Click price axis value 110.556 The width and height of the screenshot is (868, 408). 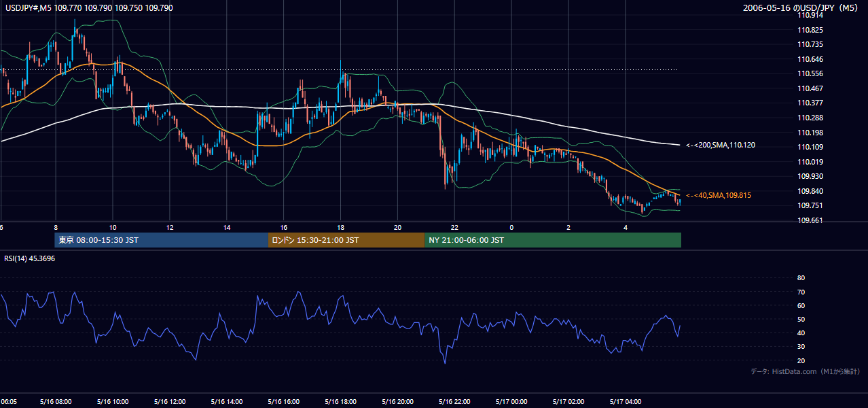tap(812, 73)
